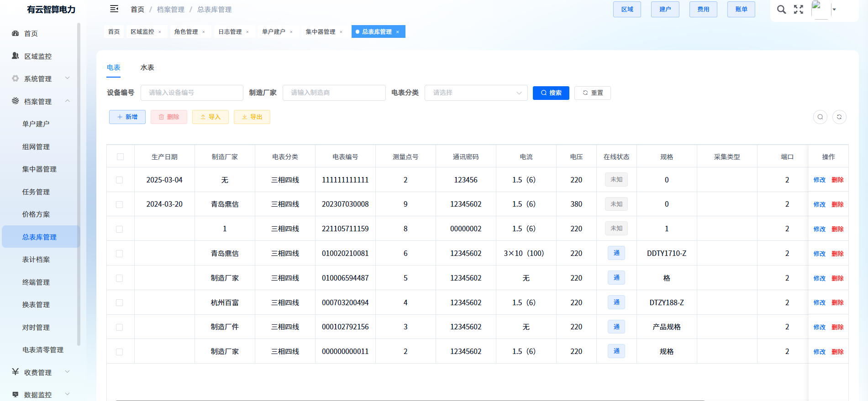
Task: Close the 区域监控 tab
Action: (160, 32)
